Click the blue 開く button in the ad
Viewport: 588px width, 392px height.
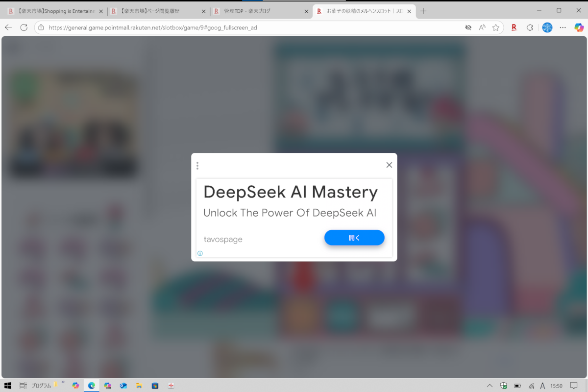tap(354, 238)
